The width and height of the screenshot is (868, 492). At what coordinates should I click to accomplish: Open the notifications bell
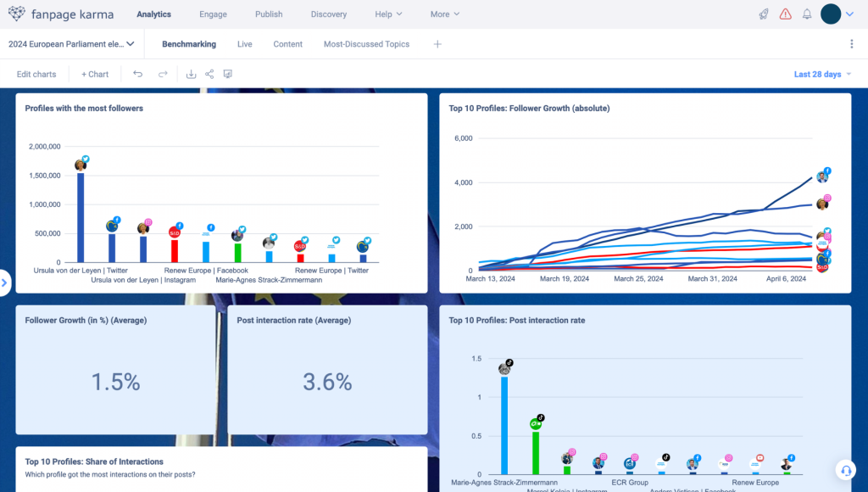pos(807,14)
